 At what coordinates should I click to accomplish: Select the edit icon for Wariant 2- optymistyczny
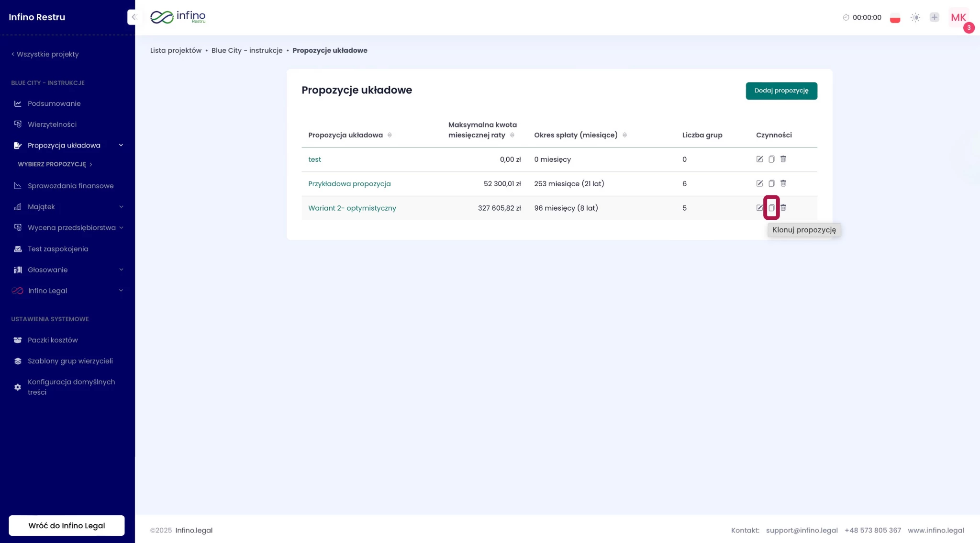(759, 208)
